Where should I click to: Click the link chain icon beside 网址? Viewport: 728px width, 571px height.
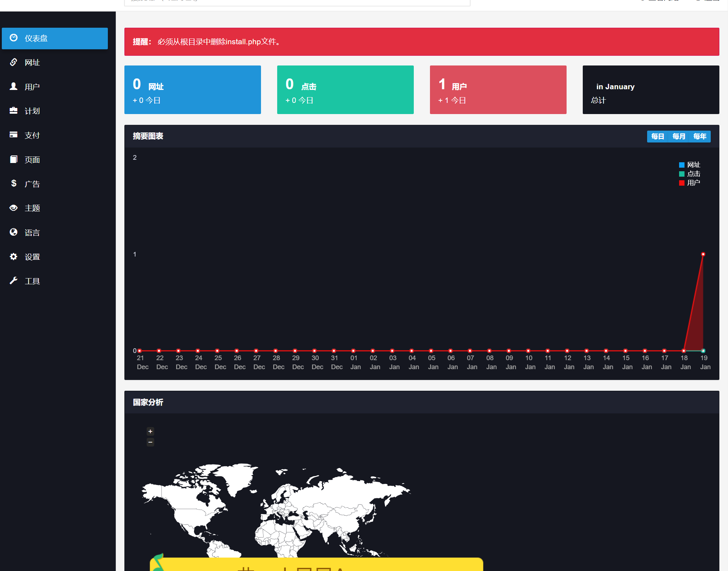tap(14, 62)
